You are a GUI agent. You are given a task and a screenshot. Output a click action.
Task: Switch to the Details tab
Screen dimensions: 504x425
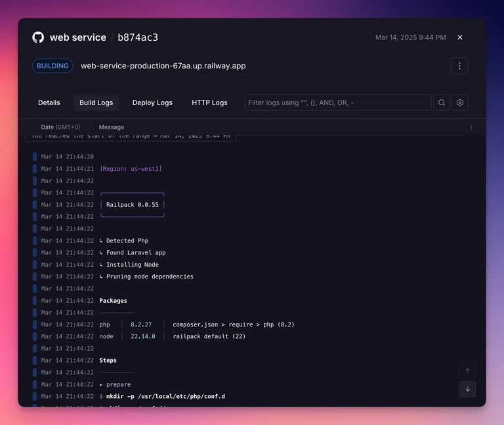pyautogui.click(x=49, y=102)
